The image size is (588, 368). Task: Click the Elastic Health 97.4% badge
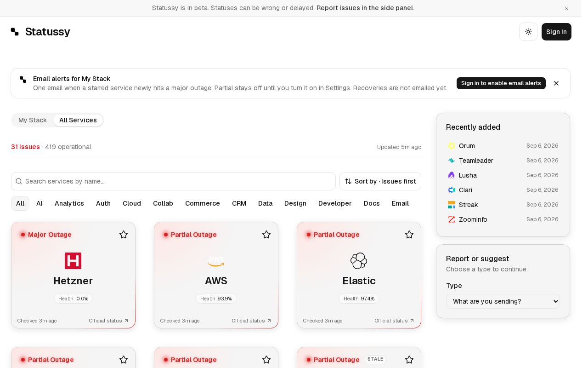[x=359, y=299]
